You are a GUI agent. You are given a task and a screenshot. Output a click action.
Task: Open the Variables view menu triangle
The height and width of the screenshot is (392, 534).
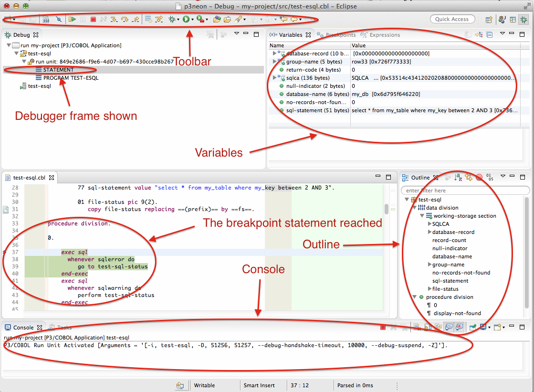point(502,33)
